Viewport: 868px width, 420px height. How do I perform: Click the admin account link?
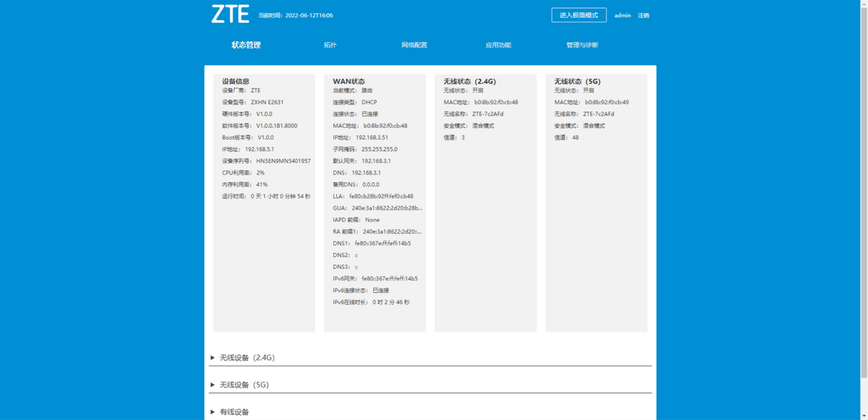pos(622,15)
